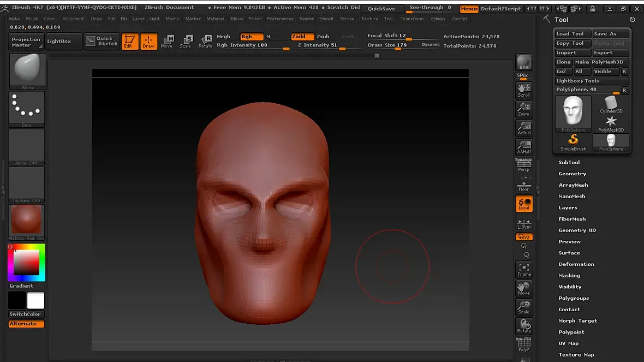Image resolution: width=644 pixels, height=362 pixels.
Task: Click the BPR render icon
Action: [x=524, y=62]
